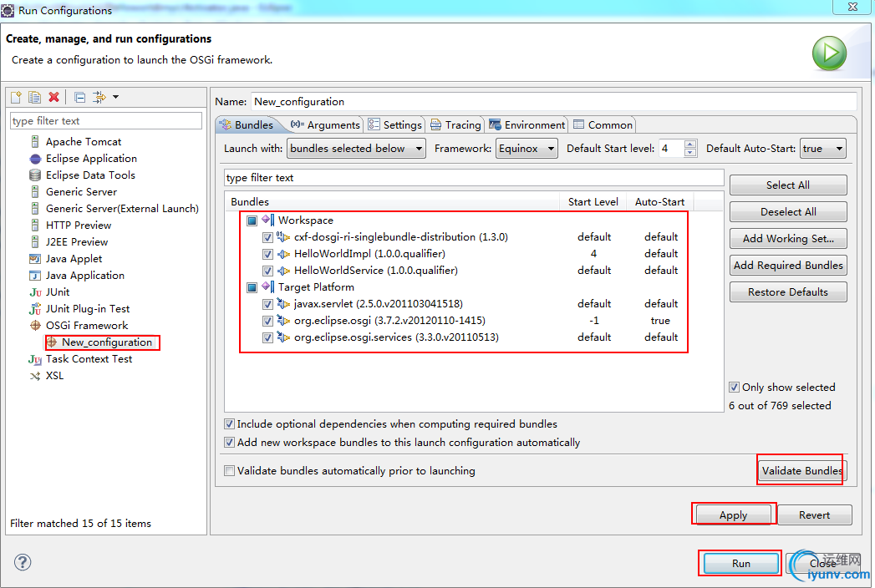Click the Duplicate configuration icon
Image resolution: width=875 pixels, height=588 pixels.
tap(34, 97)
